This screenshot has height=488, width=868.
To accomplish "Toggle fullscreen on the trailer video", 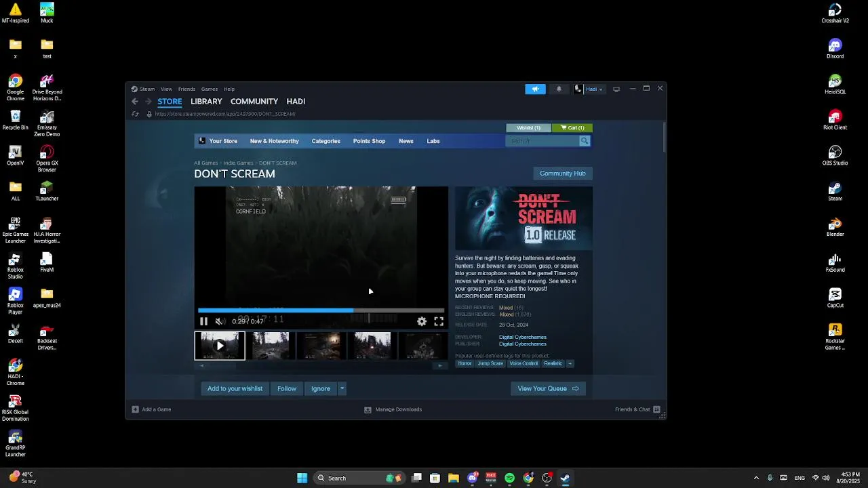I will tap(439, 321).
